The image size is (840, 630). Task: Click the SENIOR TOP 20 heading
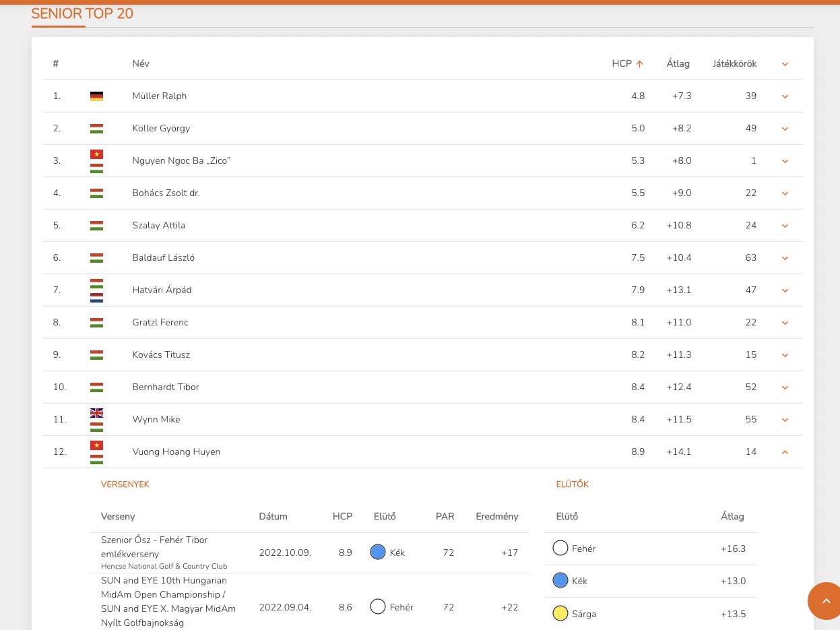coord(82,13)
